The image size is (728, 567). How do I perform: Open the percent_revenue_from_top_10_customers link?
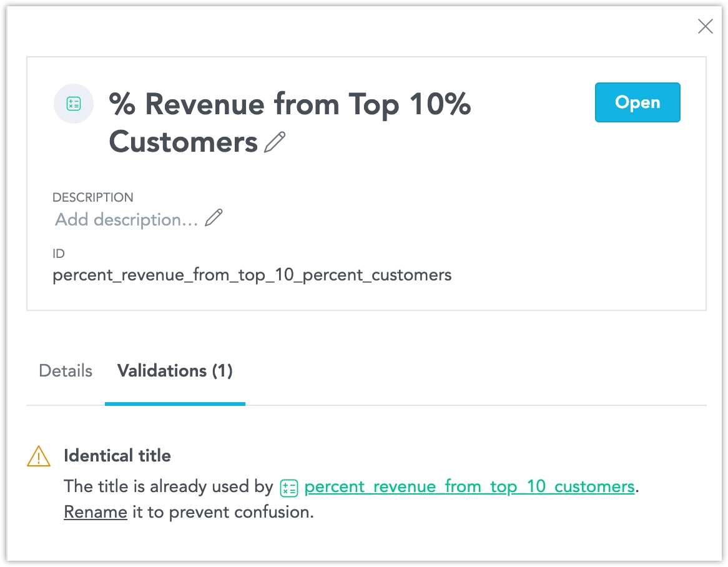[x=469, y=487]
